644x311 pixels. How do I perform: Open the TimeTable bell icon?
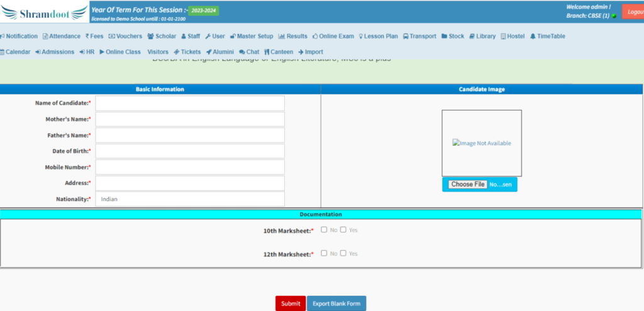click(533, 36)
